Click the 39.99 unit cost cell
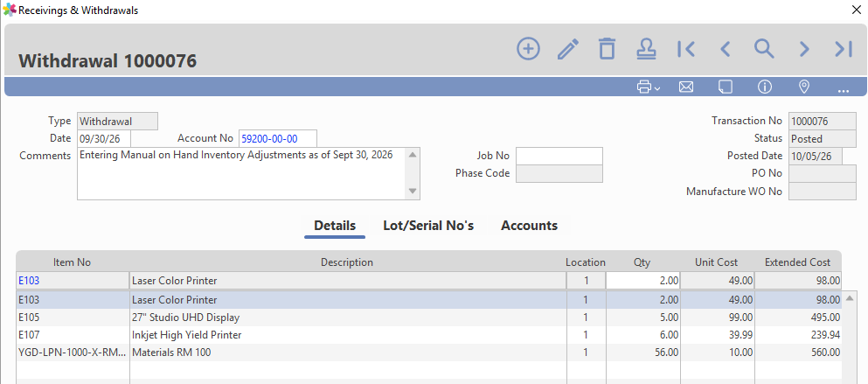This screenshot has width=868, height=384. tap(717, 335)
